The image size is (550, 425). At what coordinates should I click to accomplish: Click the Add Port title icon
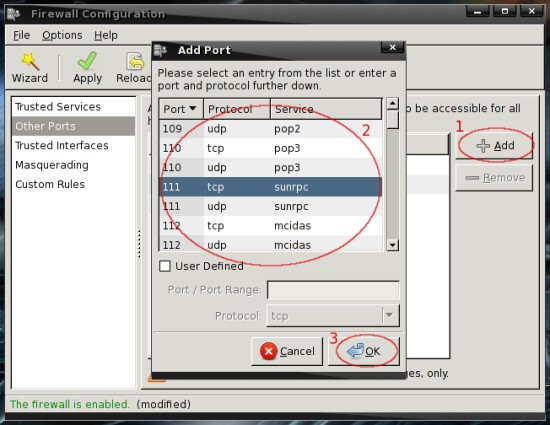pos(160,50)
